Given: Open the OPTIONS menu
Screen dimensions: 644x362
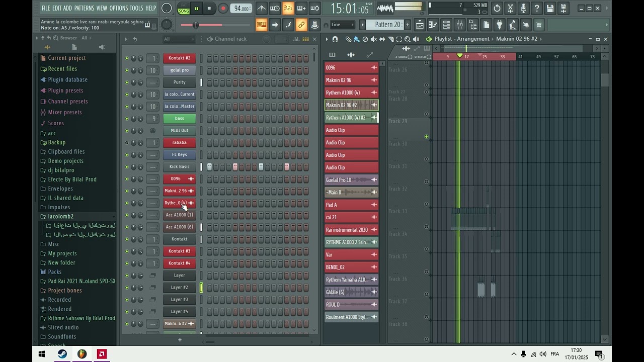Looking at the screenshot, I should point(119,8).
